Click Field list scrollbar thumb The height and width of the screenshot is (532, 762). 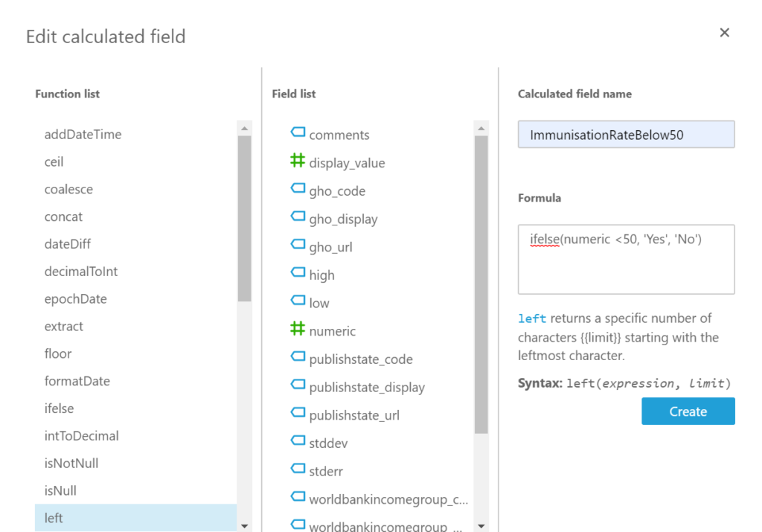[481, 285]
